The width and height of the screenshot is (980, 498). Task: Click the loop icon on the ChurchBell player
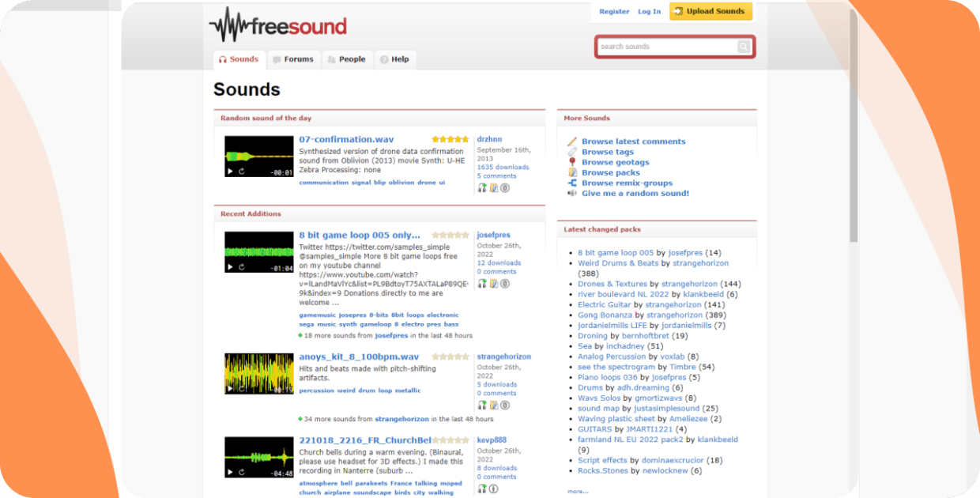pos(241,473)
